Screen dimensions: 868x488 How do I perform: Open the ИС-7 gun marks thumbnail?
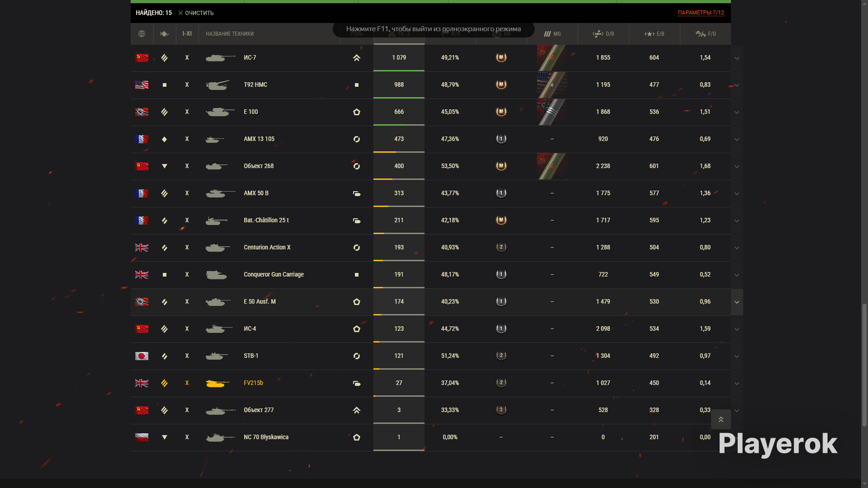click(x=552, y=58)
